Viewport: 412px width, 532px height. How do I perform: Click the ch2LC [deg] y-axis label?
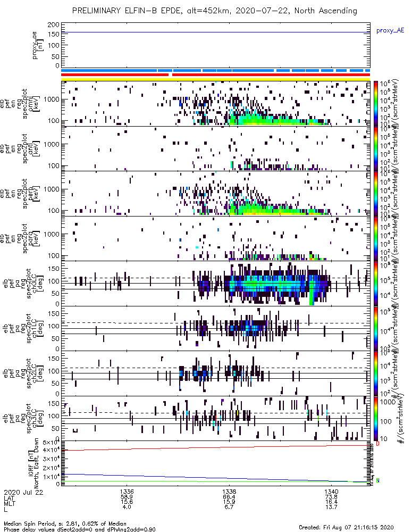click(23, 373)
